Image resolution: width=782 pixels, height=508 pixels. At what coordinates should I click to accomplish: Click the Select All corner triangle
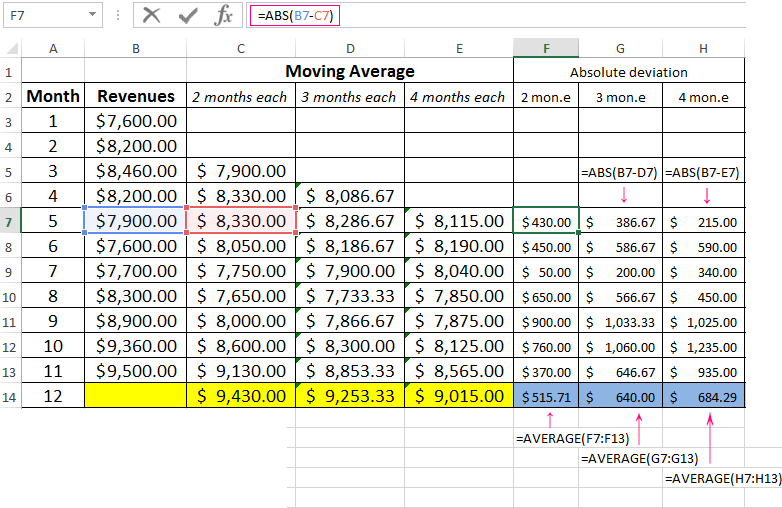10,48
